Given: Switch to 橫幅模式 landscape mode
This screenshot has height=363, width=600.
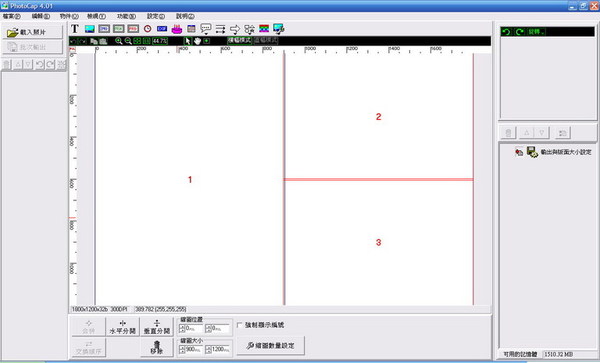Looking at the screenshot, I should point(240,40).
